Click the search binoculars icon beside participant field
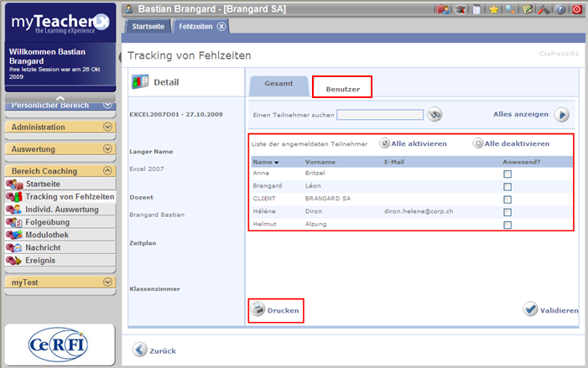Screen dimensions: 588x368 click(x=434, y=115)
